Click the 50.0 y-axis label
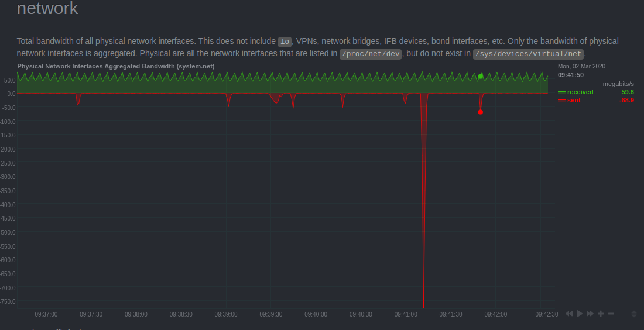Image resolution: width=644 pixels, height=330 pixels. (9, 80)
